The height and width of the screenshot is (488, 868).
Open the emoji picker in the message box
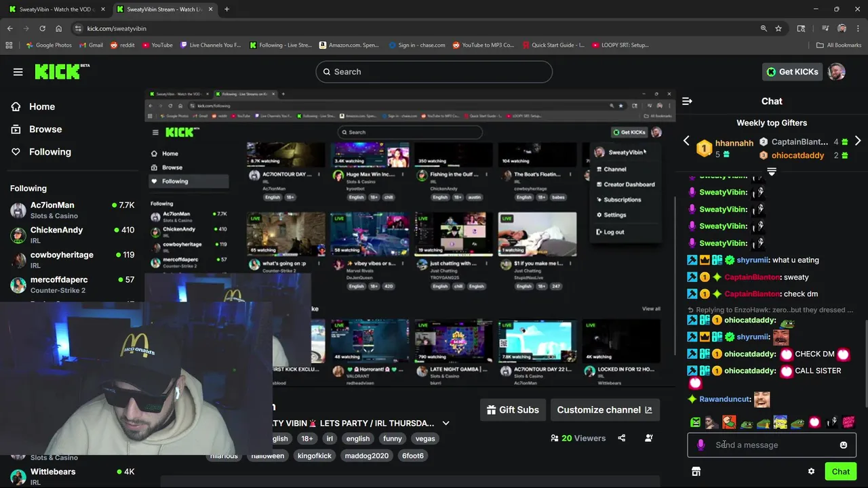tap(844, 445)
